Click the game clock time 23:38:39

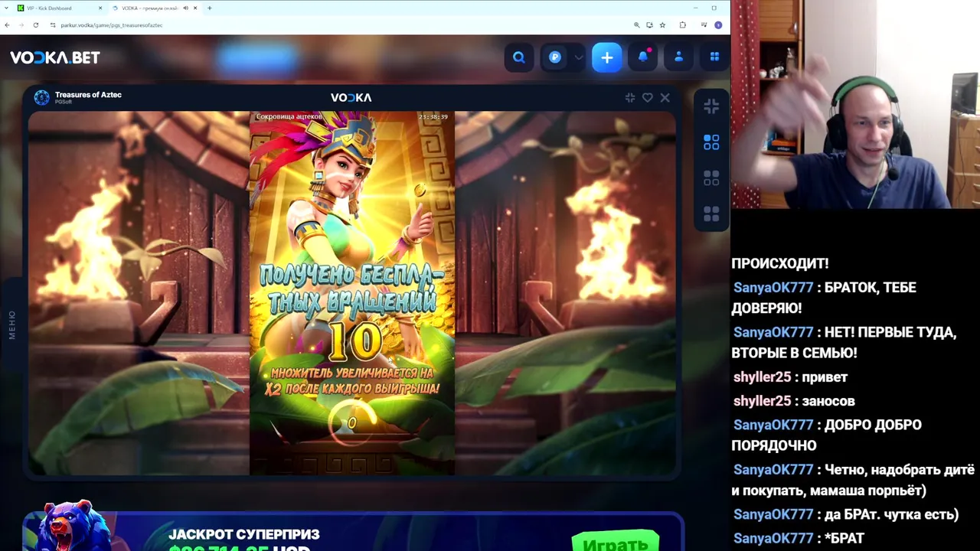(x=433, y=117)
